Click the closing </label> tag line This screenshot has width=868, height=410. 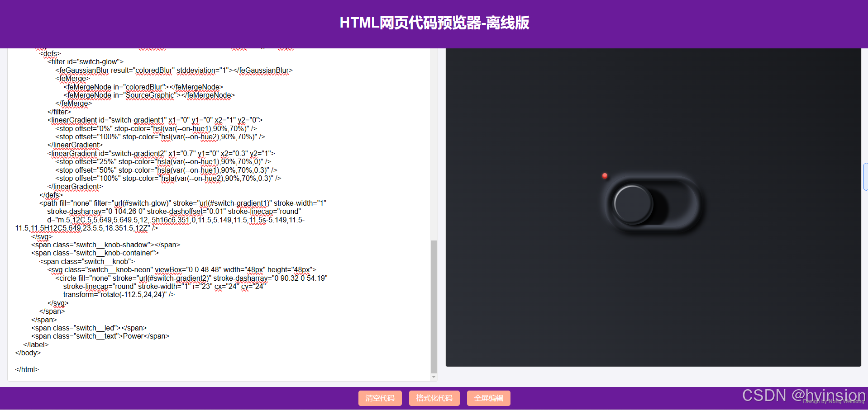[x=36, y=345]
